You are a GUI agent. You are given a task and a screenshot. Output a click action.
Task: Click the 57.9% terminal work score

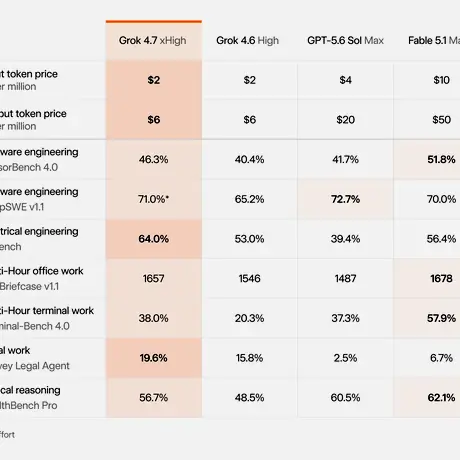coord(441,318)
